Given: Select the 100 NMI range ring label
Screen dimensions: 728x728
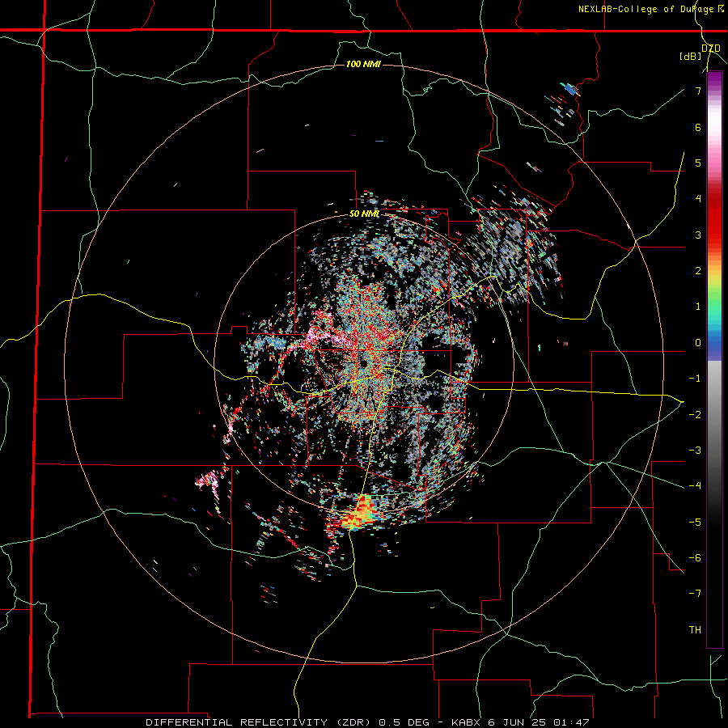Looking at the screenshot, I should (x=363, y=64).
